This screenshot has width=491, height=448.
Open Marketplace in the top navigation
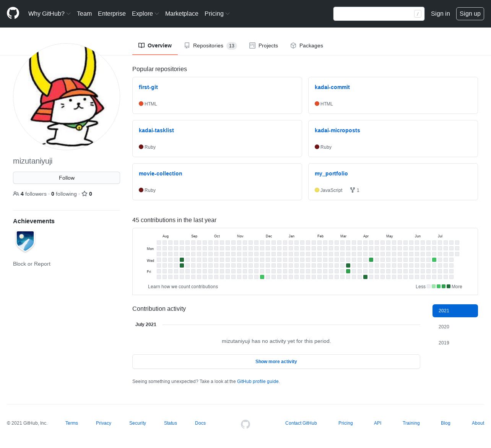[182, 13]
